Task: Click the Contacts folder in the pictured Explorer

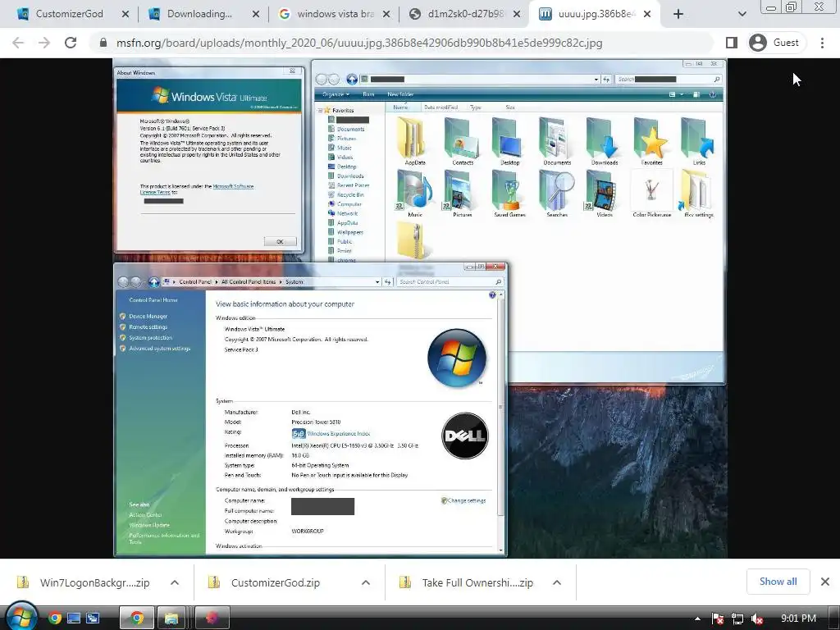Action: [463, 141]
